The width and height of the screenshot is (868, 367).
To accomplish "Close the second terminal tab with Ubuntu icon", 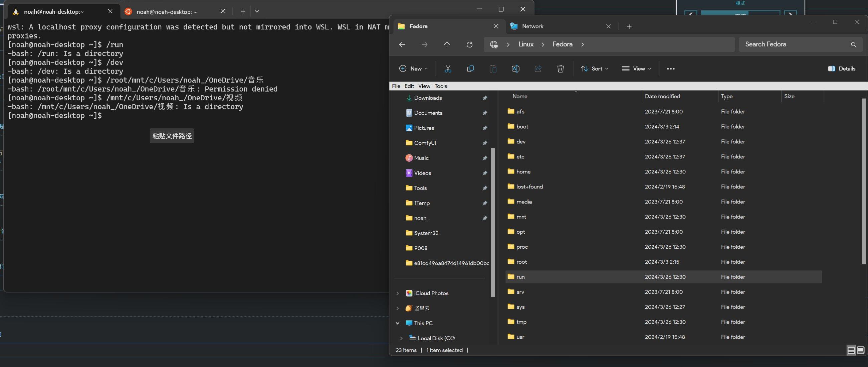I will pos(223,11).
